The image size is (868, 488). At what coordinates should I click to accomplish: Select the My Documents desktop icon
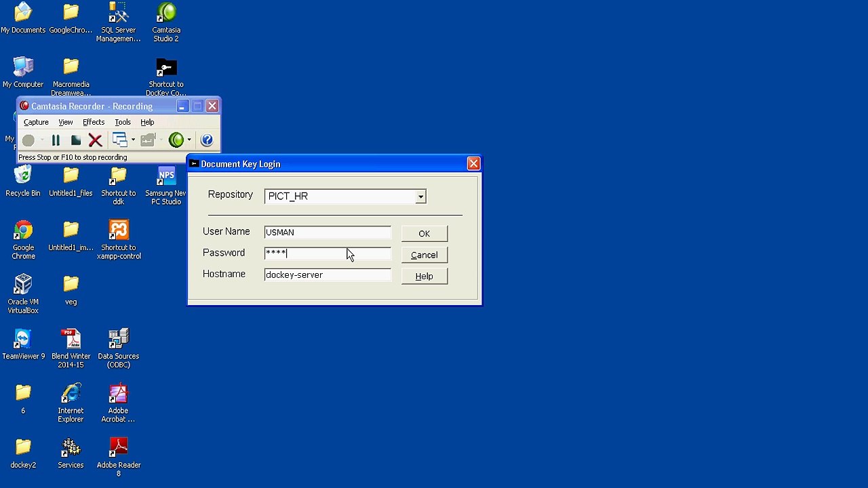pyautogui.click(x=23, y=19)
